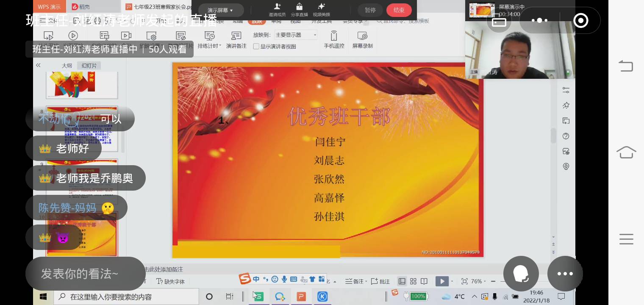Viewport: 644px width, 305px height.
Task: Click the slide transition icon in right sidebar
Action: pyautogui.click(x=566, y=121)
